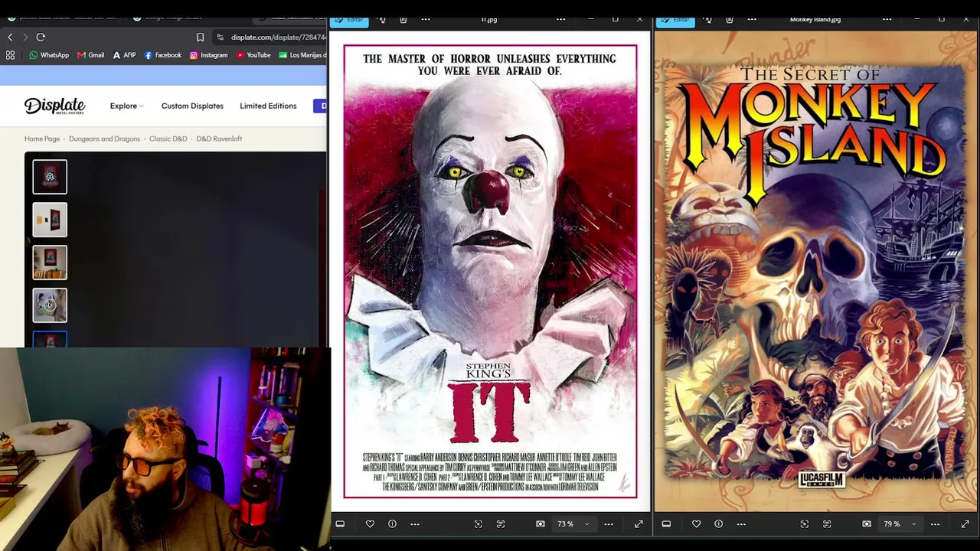Screen dimensions: 980x551
Task: Open the Gmail bookmark
Action: point(90,55)
